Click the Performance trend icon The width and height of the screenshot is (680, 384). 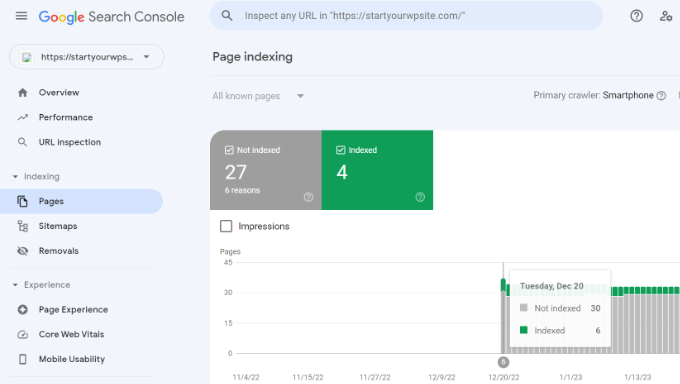(x=23, y=117)
